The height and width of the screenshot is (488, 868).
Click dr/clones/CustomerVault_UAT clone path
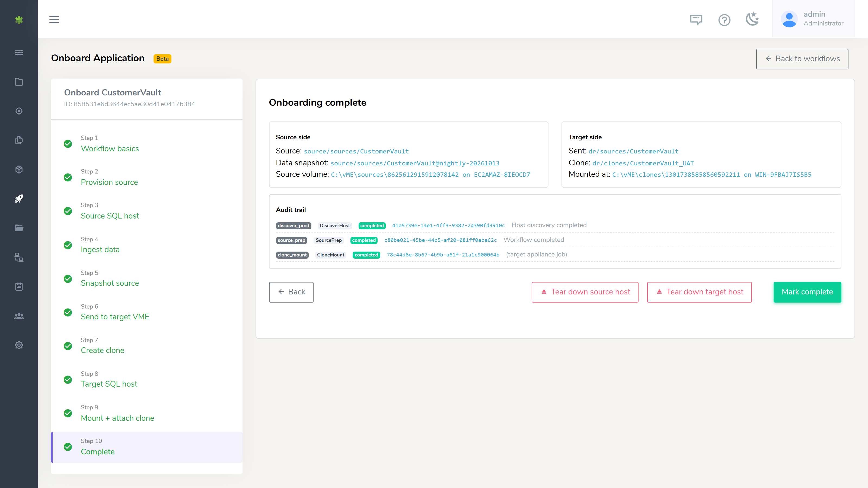click(x=643, y=163)
